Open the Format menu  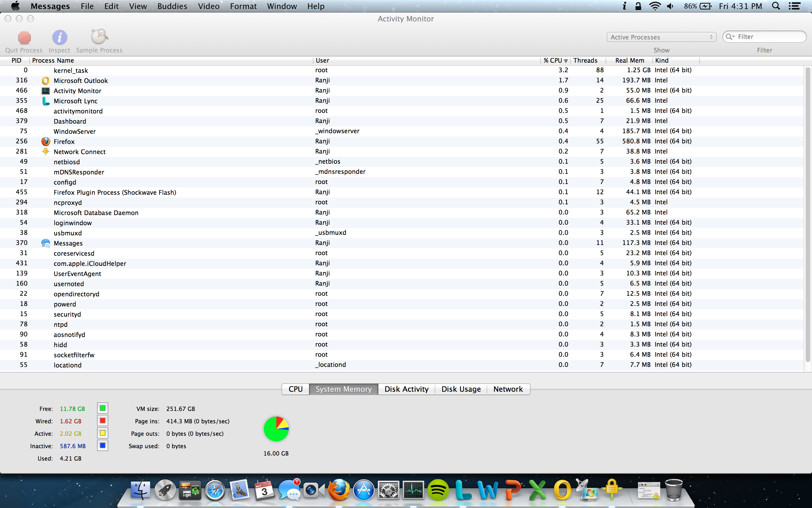coord(243,6)
